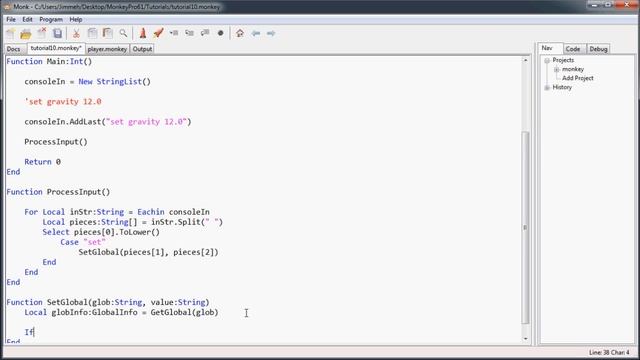Viewport: 640px width, 360px height.
Task: Click the editor scrollbar down arrow
Action: (x=525, y=339)
